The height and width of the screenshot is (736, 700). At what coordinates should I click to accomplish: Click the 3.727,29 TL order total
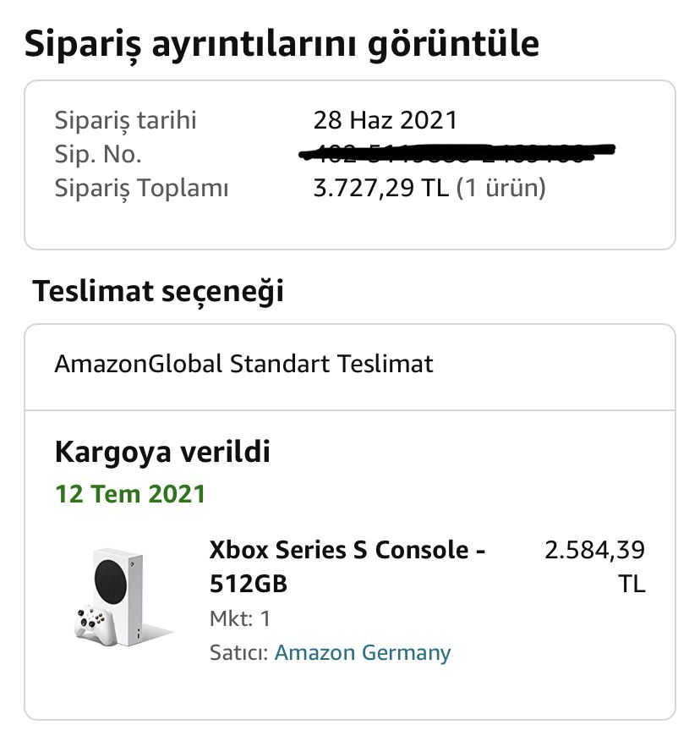click(x=380, y=187)
